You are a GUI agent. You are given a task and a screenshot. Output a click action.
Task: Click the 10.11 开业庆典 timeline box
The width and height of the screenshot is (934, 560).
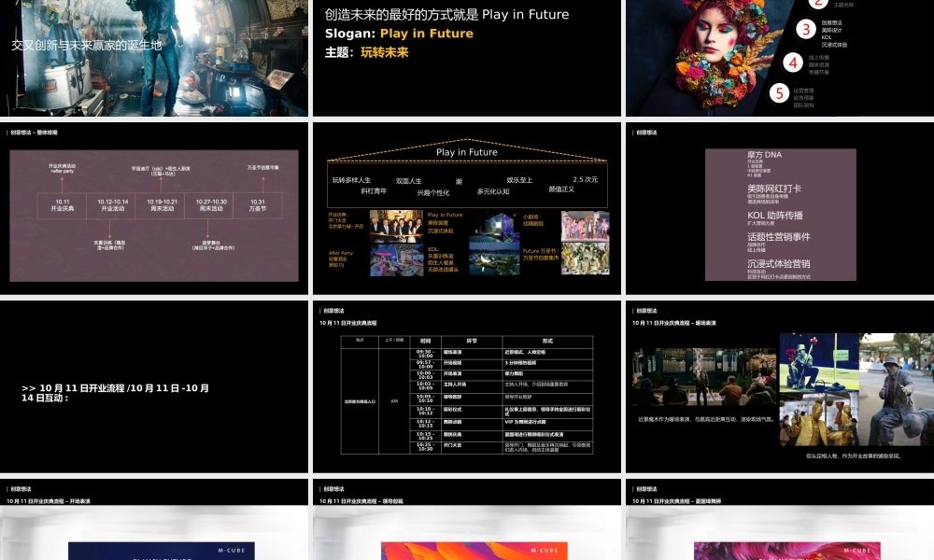[63, 204]
